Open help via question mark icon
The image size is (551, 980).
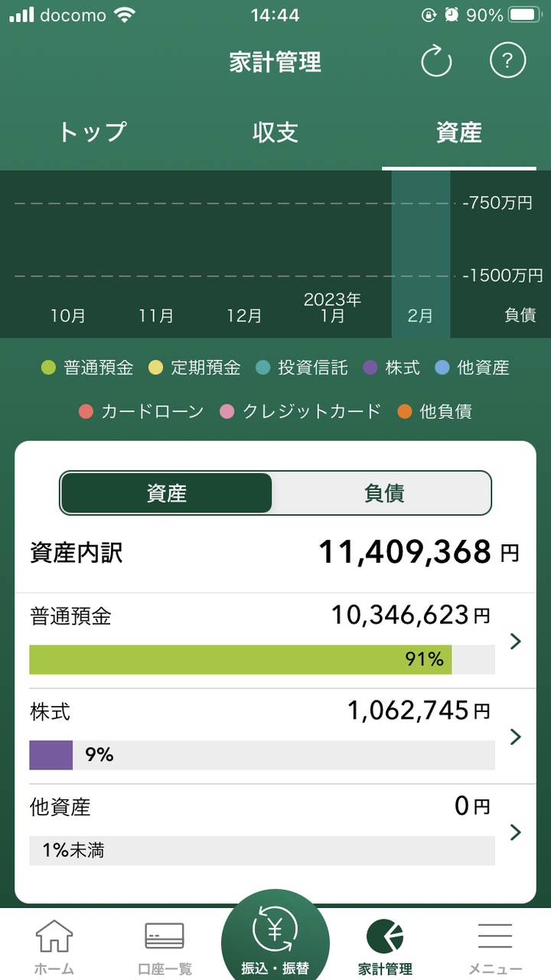point(508,60)
